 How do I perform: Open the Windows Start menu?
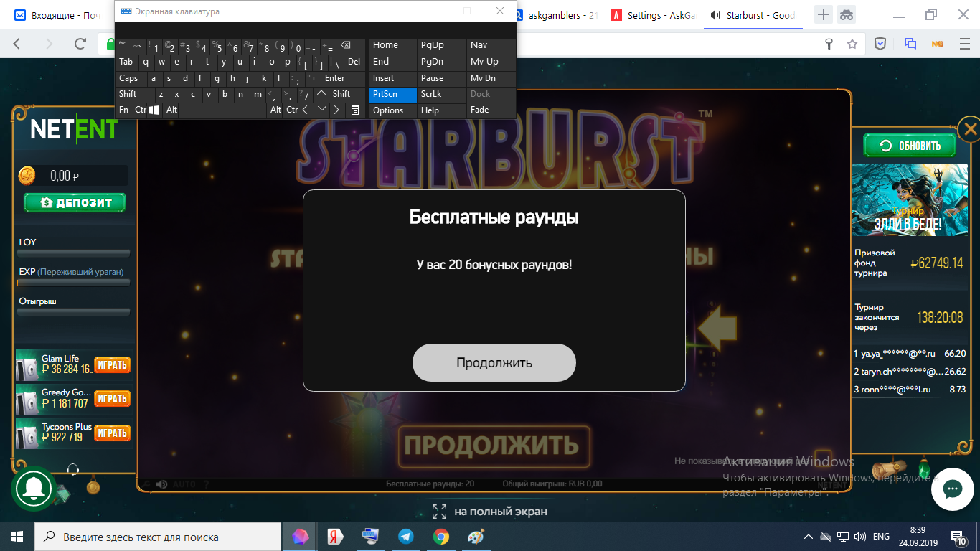(x=17, y=537)
